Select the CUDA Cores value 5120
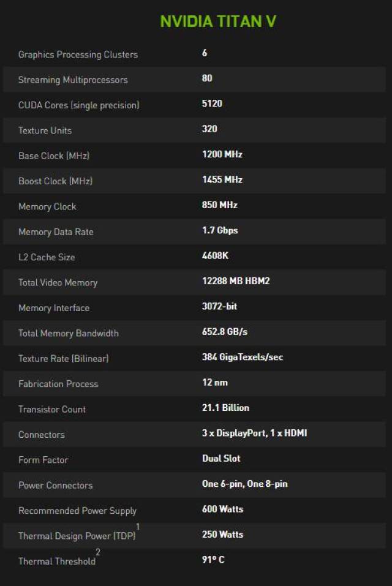Image resolution: width=392 pixels, height=586 pixels. tap(212, 103)
